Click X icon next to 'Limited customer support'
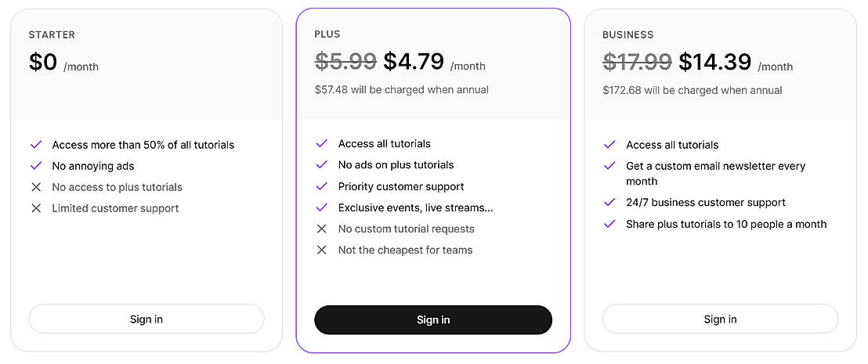Image resolution: width=868 pixels, height=364 pixels. [x=35, y=208]
